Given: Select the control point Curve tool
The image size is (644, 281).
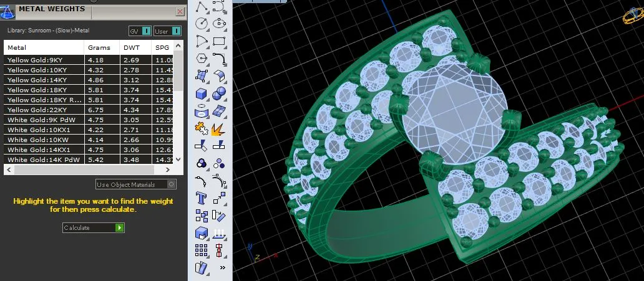Looking at the screenshot, I should (x=219, y=7).
